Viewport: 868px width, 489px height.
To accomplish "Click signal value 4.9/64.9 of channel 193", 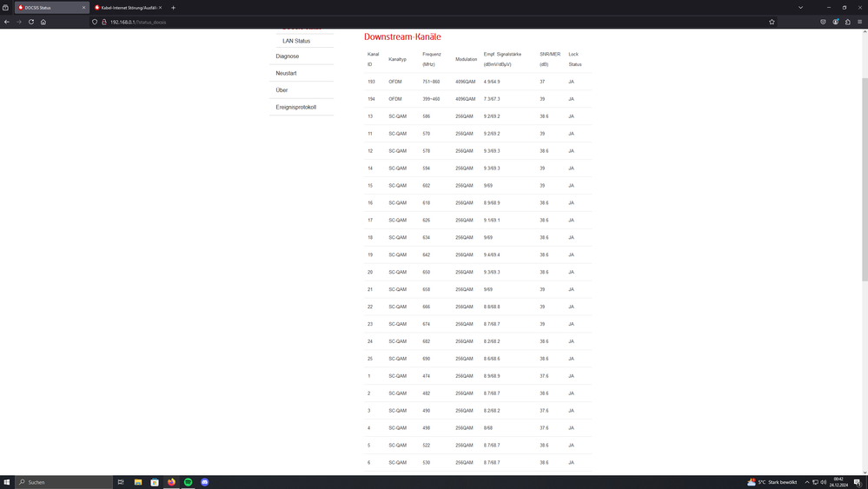I will pyautogui.click(x=492, y=82).
